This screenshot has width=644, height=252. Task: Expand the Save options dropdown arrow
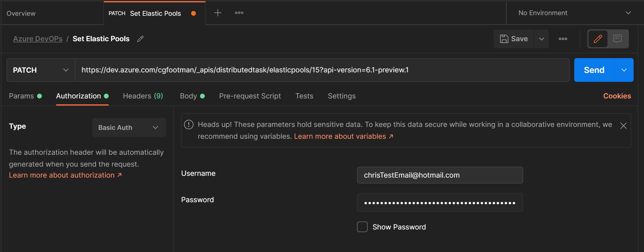(x=541, y=39)
